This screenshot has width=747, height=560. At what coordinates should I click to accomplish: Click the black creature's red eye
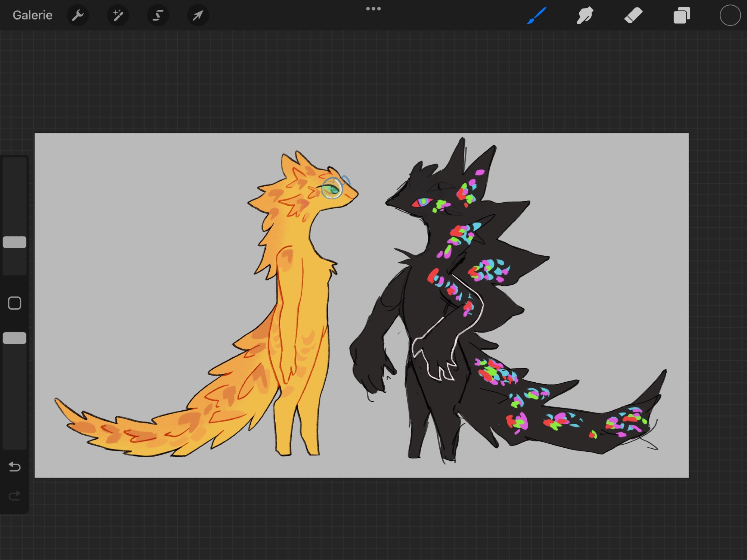tap(421, 203)
